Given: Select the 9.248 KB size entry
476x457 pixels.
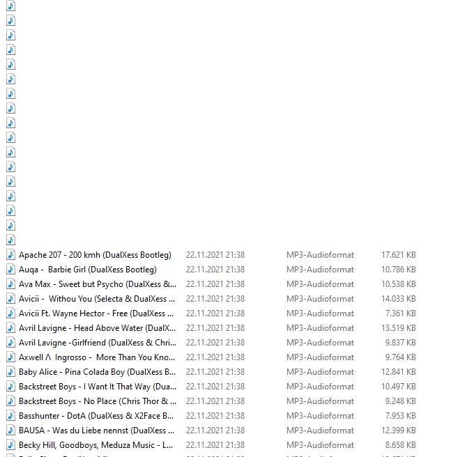Looking at the screenshot, I should [x=401, y=401].
